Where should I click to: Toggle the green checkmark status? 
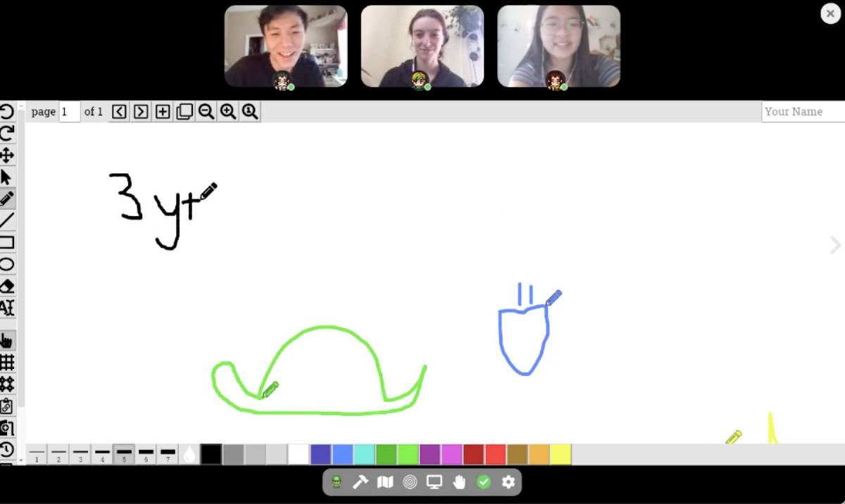coord(484,482)
